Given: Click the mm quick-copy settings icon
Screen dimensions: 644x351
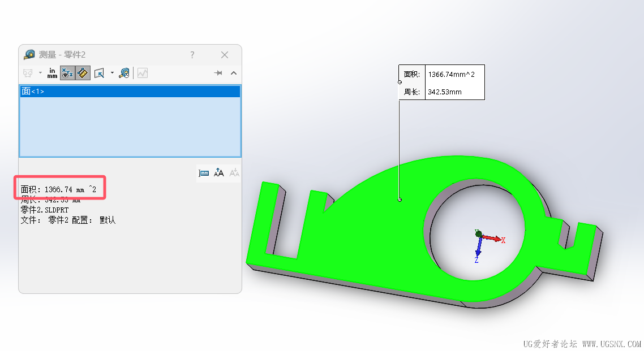Looking at the screenshot, I should pos(204,173).
